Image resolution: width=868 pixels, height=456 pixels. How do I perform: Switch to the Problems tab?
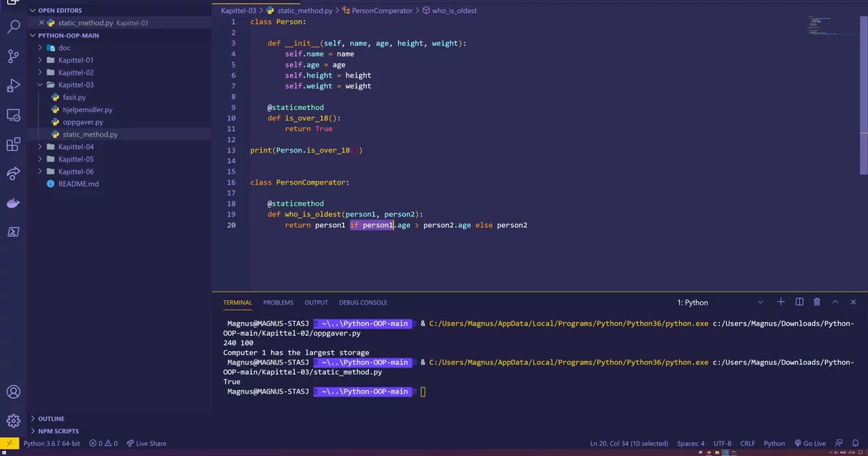click(278, 303)
